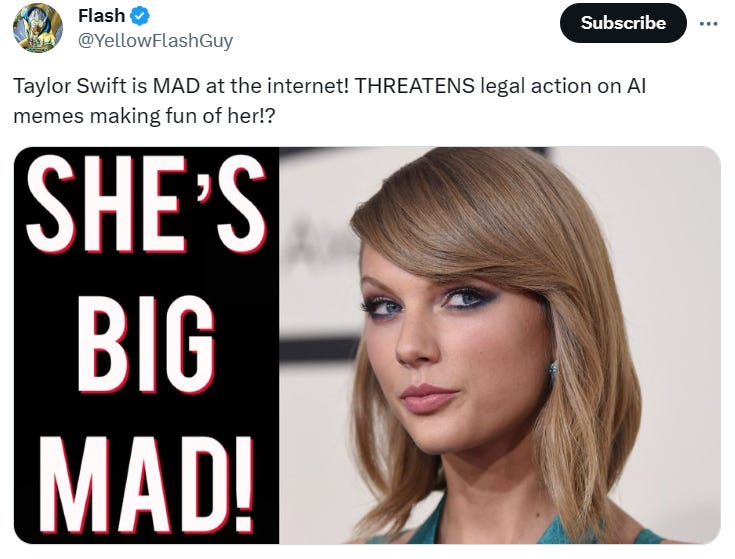
Task: Click the second line 'memes making fun of her!?'
Action: (144, 116)
